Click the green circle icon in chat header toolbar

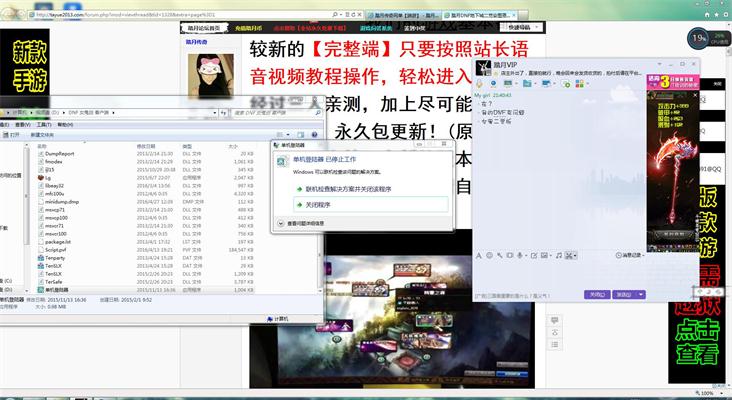point(565,84)
